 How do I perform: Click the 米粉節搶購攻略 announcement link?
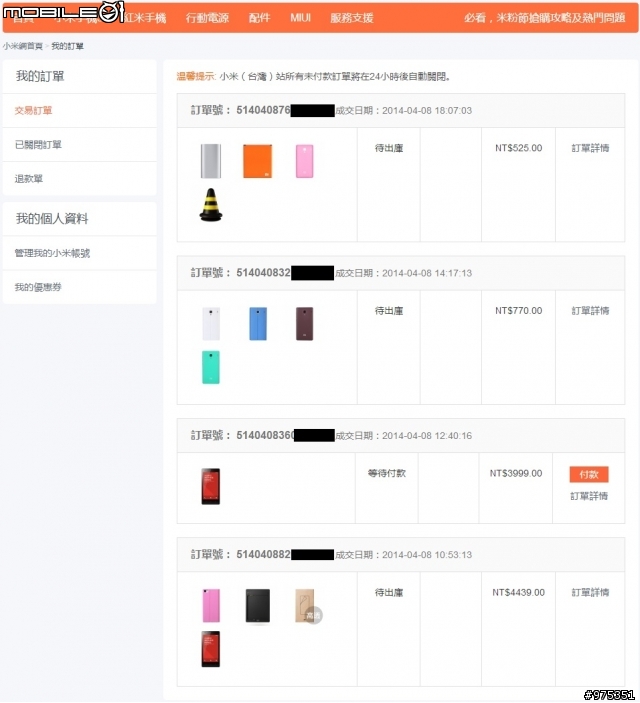coord(544,18)
